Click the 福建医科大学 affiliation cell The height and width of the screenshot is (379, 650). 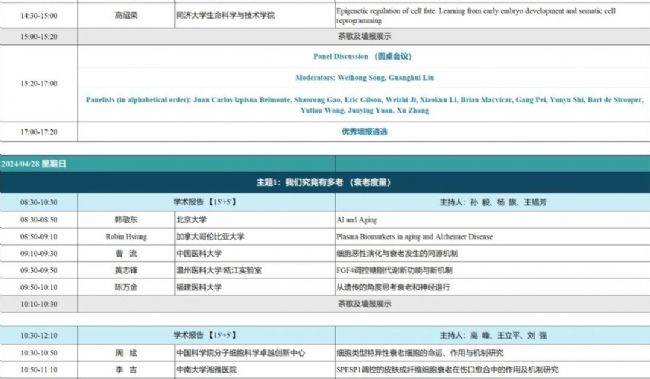coord(255,287)
